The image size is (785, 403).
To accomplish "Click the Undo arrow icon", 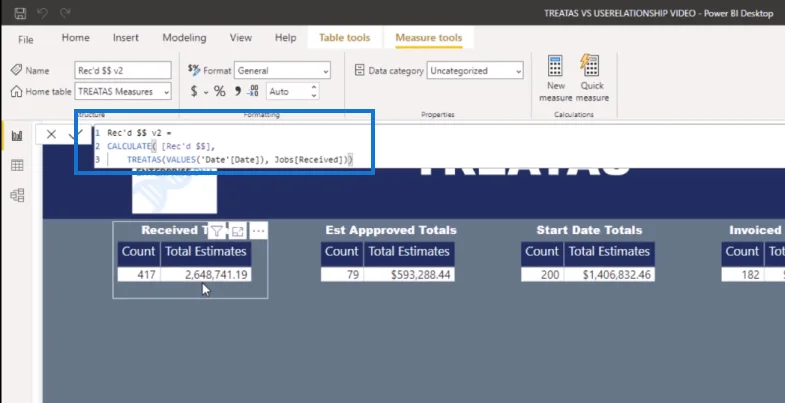I will 43,14.
